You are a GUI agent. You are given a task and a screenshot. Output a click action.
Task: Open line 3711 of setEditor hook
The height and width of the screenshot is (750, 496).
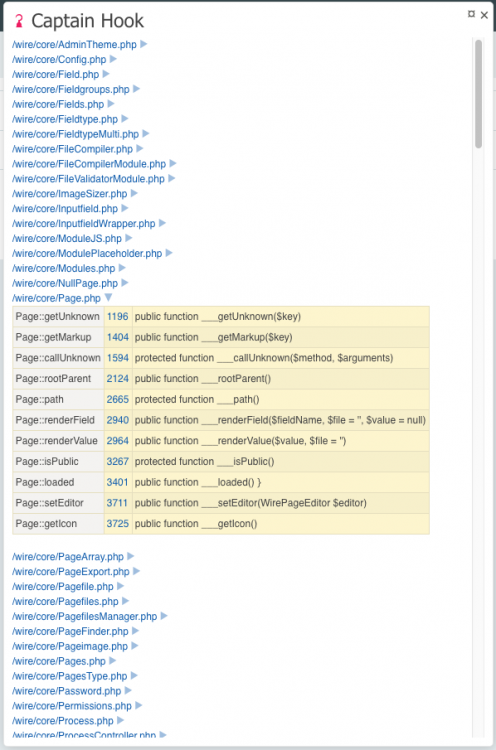[117, 503]
